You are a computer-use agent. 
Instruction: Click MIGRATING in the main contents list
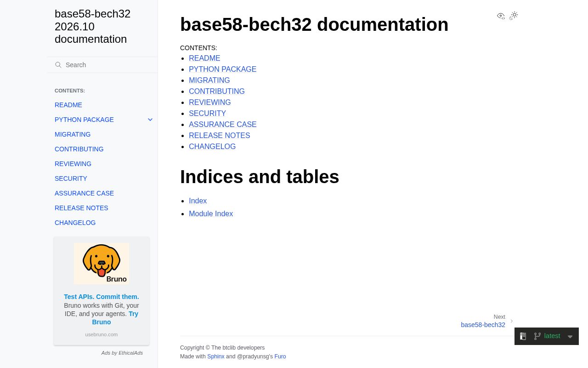click(x=209, y=80)
